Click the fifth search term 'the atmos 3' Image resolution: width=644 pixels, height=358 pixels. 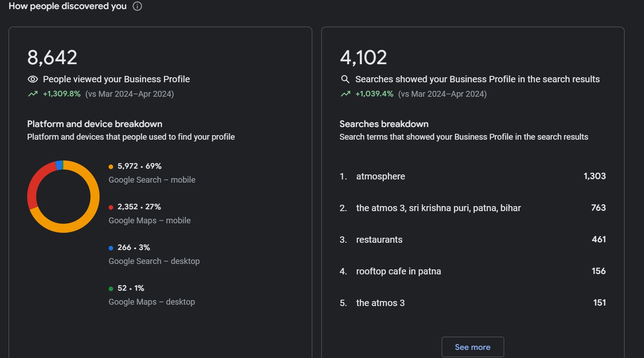pos(381,303)
